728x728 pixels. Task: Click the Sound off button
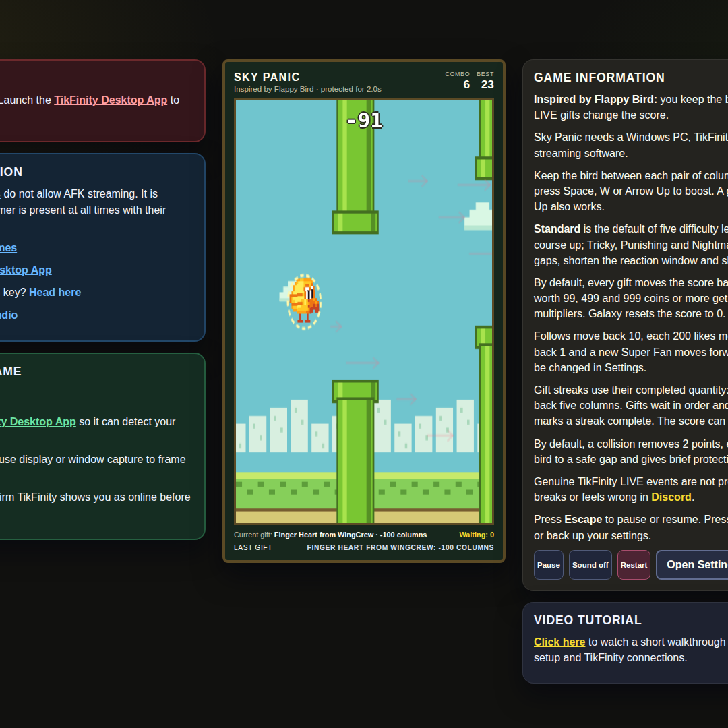[590, 565]
